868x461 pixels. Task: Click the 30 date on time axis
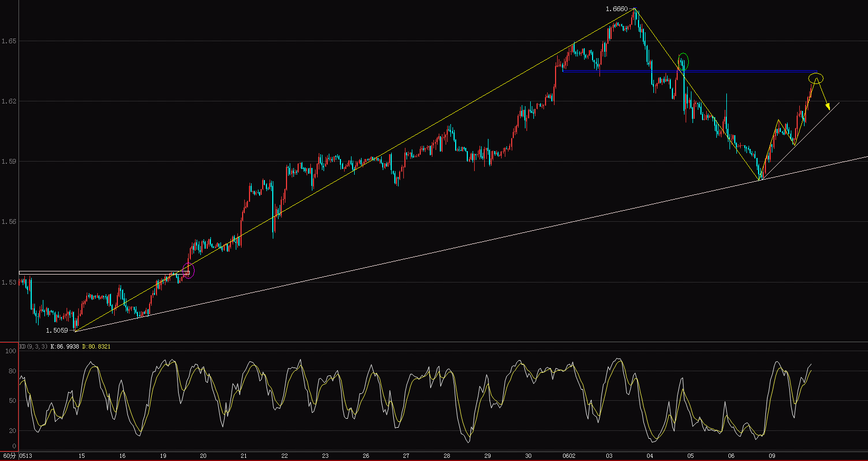pyautogui.click(x=528, y=456)
